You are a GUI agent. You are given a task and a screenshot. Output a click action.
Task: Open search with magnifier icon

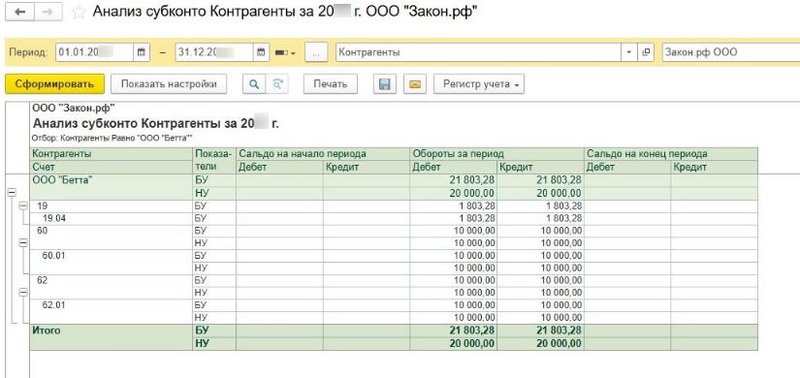(x=254, y=84)
